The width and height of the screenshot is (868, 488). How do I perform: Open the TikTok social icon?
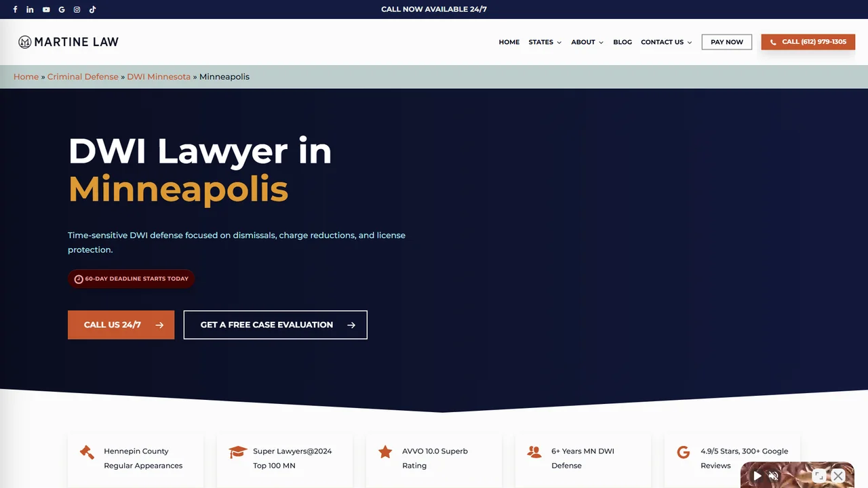click(x=92, y=9)
